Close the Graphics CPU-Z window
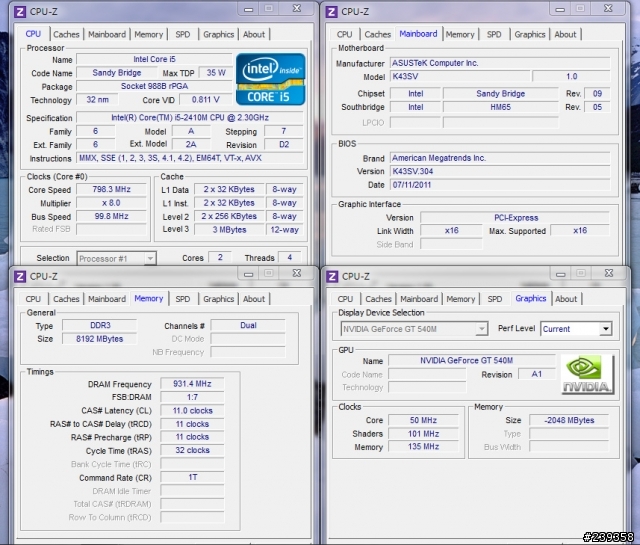 [x=609, y=273]
